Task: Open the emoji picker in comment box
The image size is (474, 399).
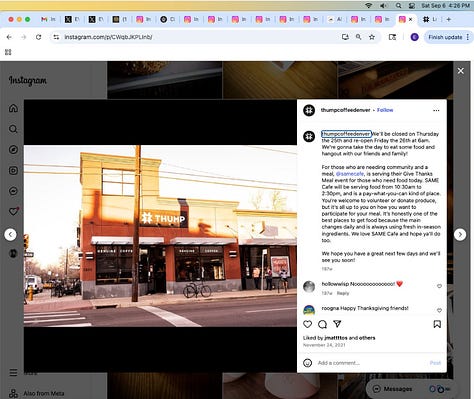Action: coord(307,363)
